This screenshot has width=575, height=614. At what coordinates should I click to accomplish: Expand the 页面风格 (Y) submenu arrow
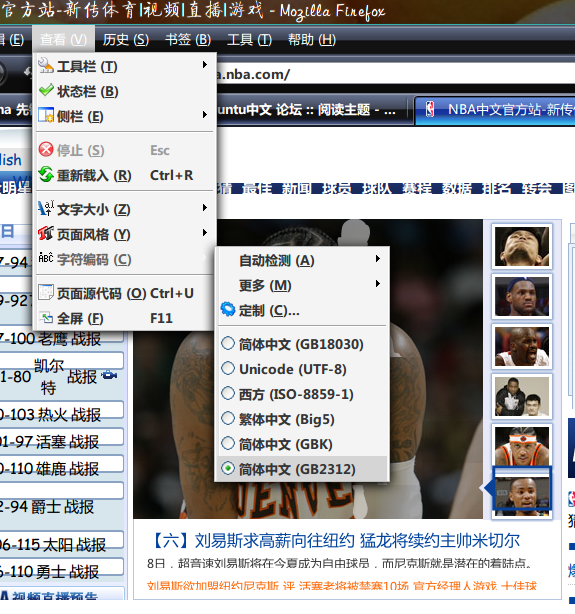204,233
